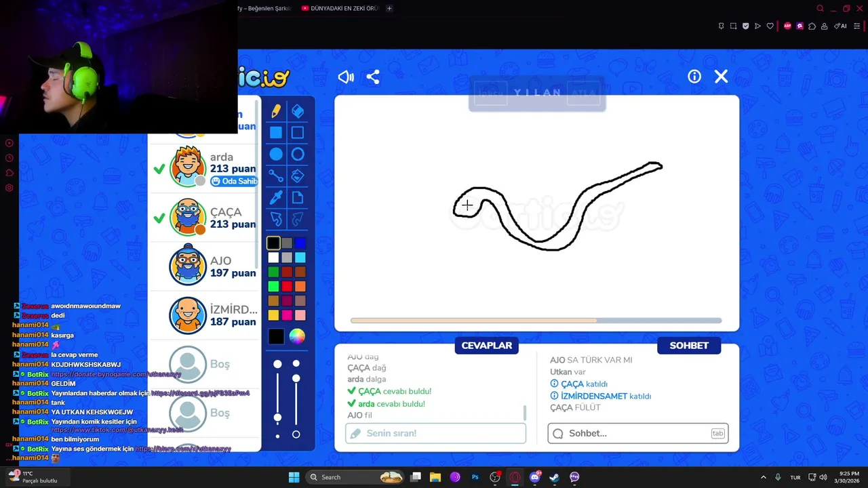Switch to SOHBET tab
This screenshot has width=868, height=488.
[689, 346]
